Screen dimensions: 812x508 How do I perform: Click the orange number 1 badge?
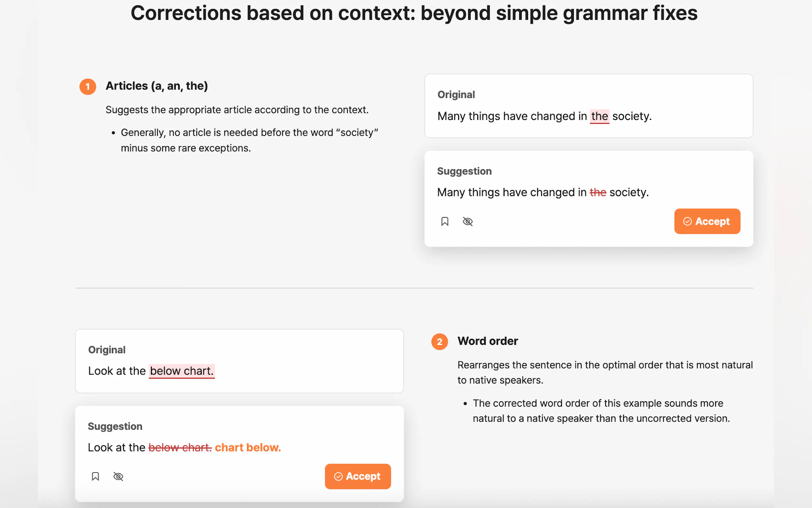pos(88,87)
